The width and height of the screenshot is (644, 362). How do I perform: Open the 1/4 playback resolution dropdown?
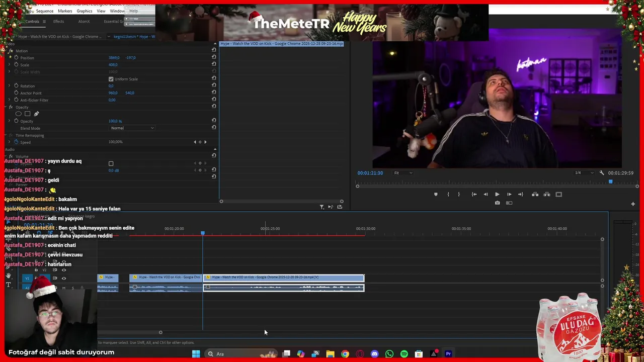pos(585,172)
